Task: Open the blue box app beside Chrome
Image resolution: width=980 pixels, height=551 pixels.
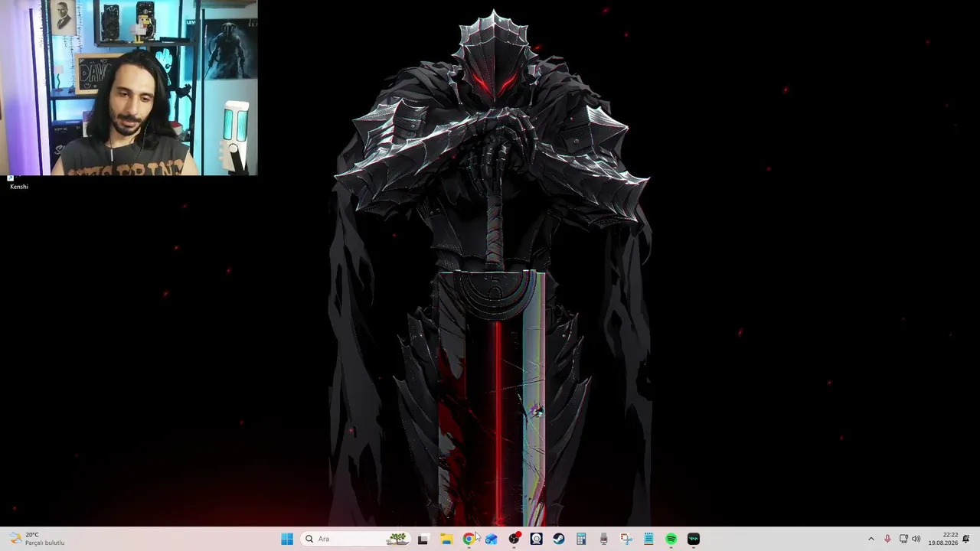Action: [491, 539]
